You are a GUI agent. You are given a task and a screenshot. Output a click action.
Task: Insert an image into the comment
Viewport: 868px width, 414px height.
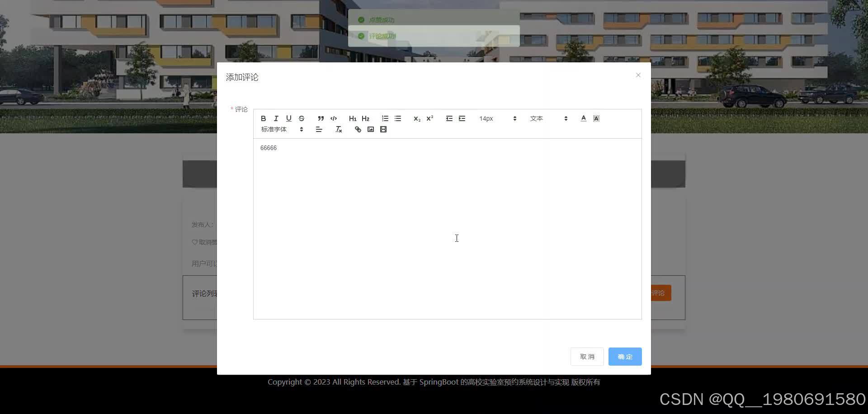(x=370, y=129)
